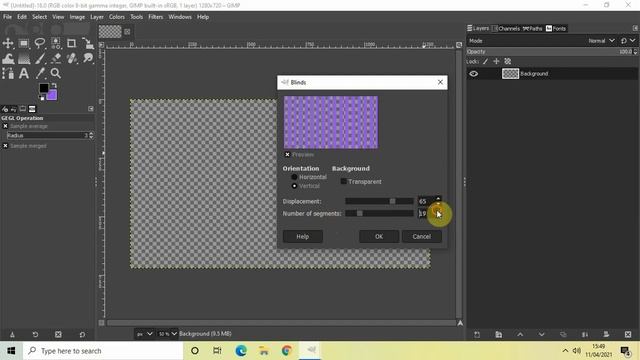The height and width of the screenshot is (360, 640).
Task: Hide the Background layer with eye icon
Action: coord(473,74)
